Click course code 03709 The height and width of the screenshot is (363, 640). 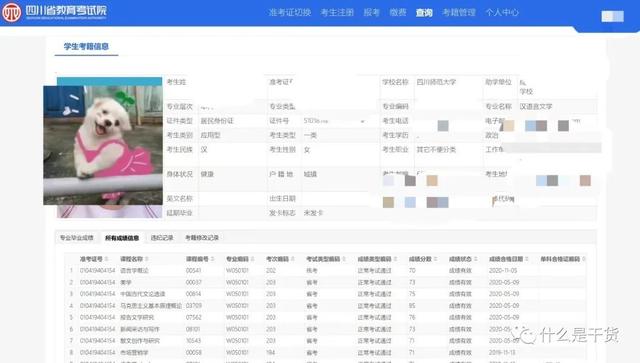[193, 306]
